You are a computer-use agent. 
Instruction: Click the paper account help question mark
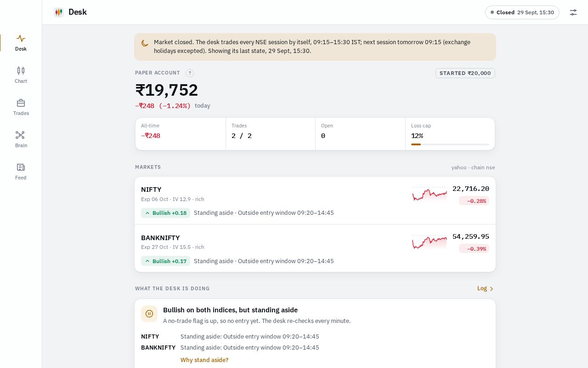[x=190, y=73]
